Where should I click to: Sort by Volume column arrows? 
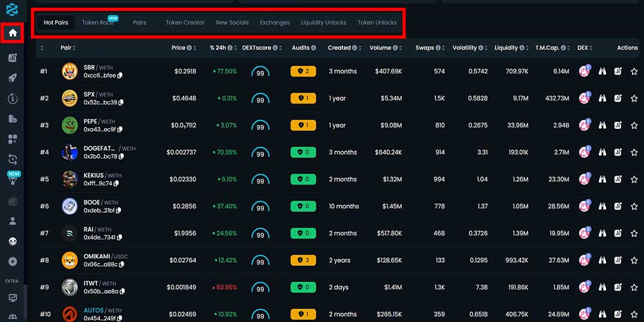(401, 48)
